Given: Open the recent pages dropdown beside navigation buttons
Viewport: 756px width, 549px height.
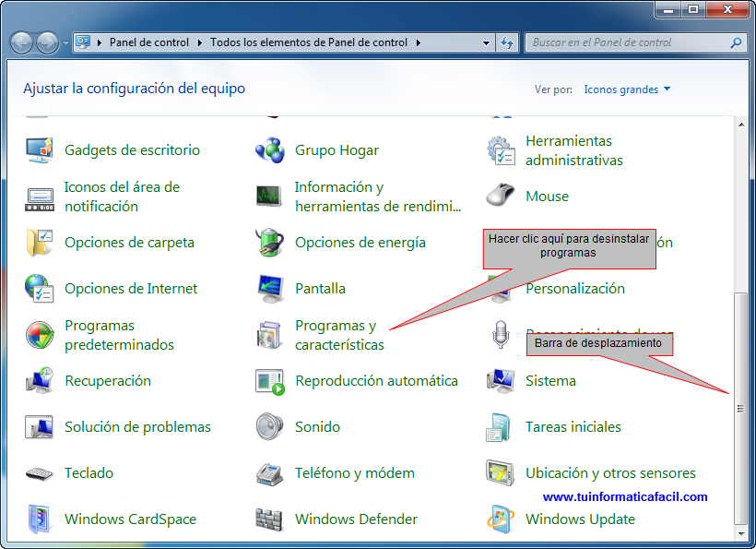Looking at the screenshot, I should (x=65, y=43).
